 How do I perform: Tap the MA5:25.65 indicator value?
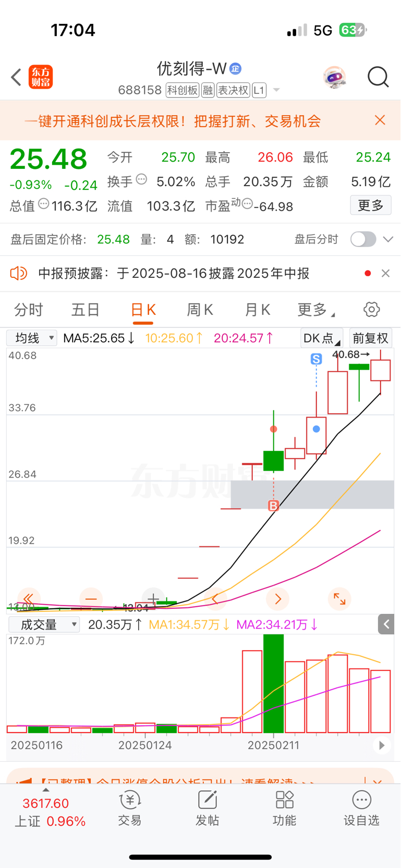[x=99, y=338]
